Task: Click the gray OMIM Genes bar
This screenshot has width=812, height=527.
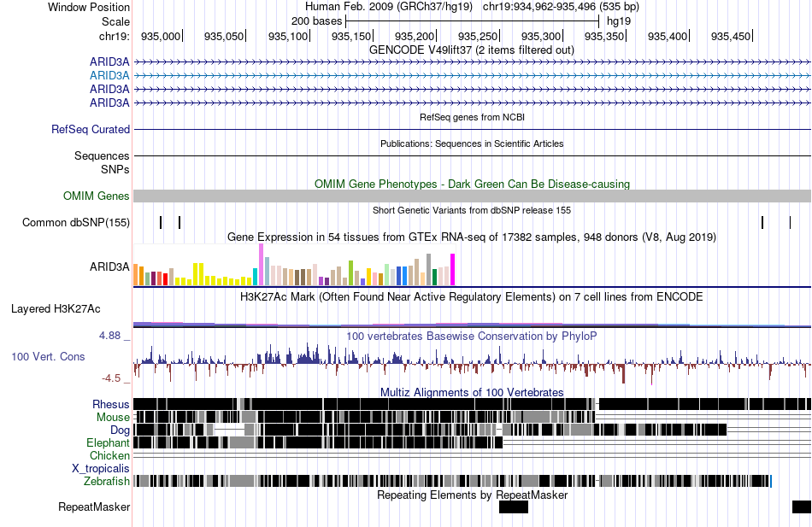Action: click(472, 196)
